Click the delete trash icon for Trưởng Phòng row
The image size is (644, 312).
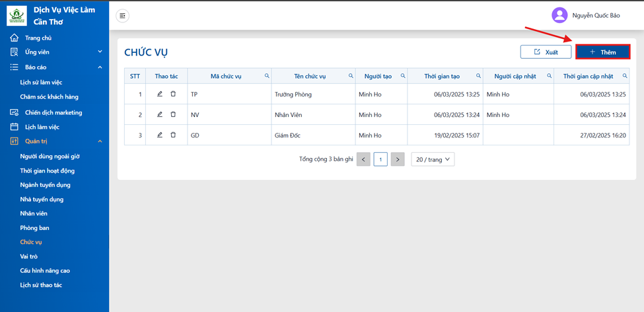coord(173,94)
